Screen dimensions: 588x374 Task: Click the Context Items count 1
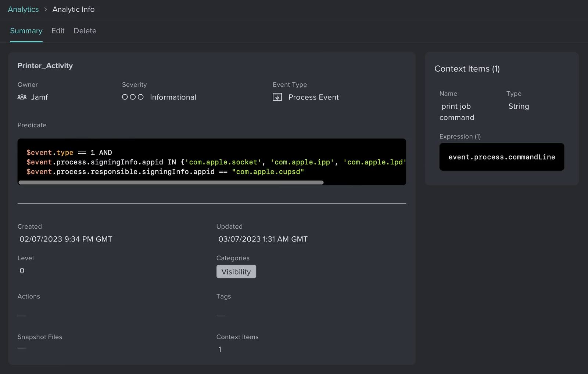(220, 349)
